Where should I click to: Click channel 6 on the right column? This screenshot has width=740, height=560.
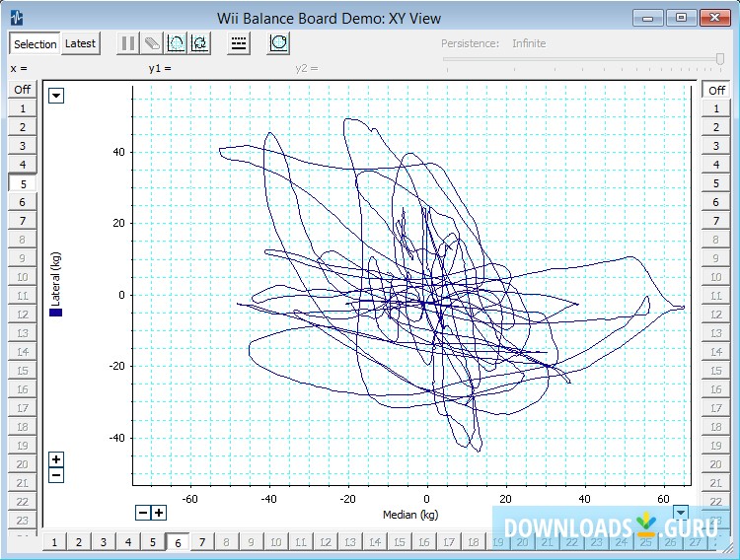(x=716, y=202)
